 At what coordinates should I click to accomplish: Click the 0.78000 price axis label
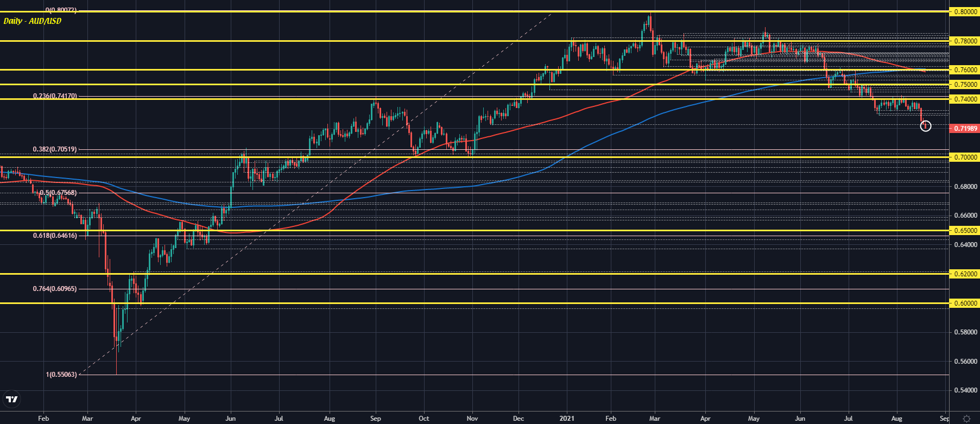point(965,41)
